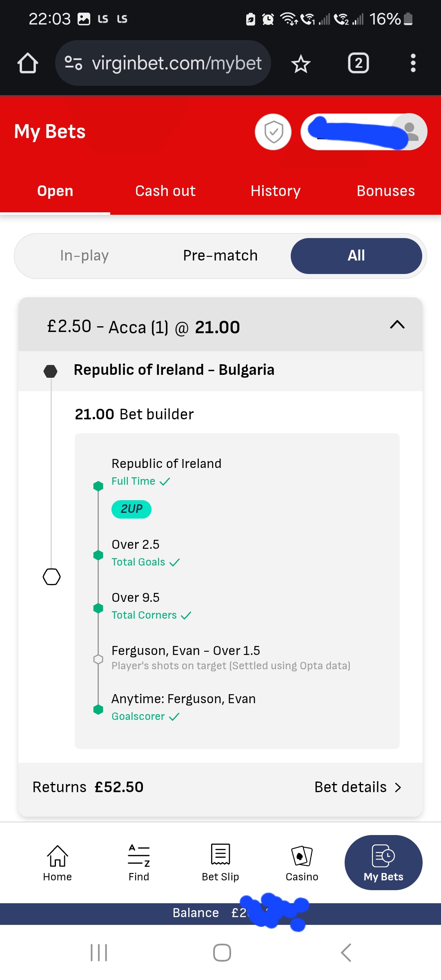Tap the shield verification icon
The width and height of the screenshot is (441, 980).
(273, 132)
